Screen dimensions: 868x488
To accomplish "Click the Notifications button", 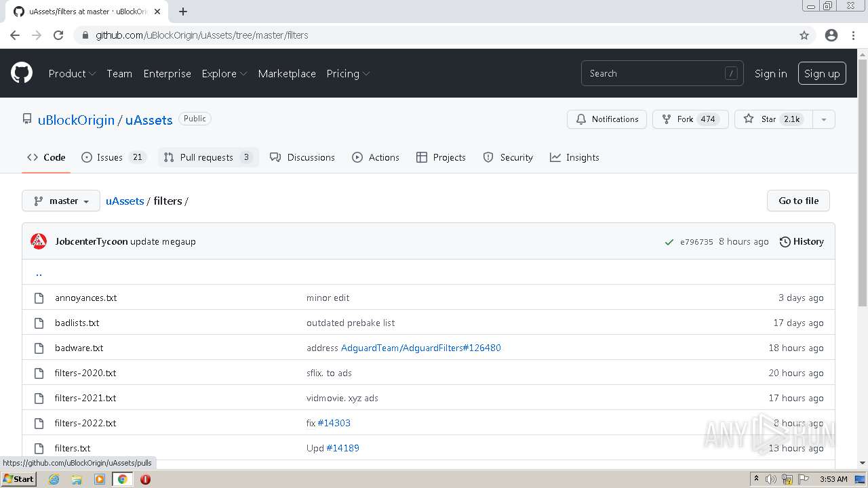I will pos(607,119).
